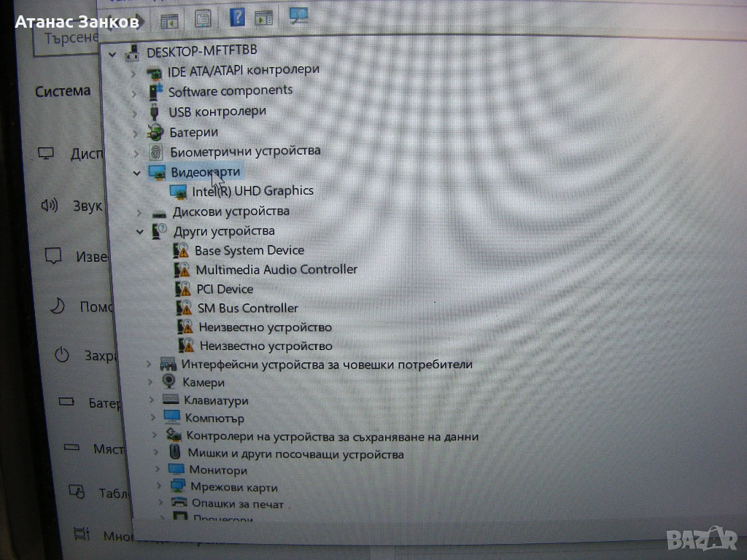Collapse the Други устройства category

coord(139,232)
